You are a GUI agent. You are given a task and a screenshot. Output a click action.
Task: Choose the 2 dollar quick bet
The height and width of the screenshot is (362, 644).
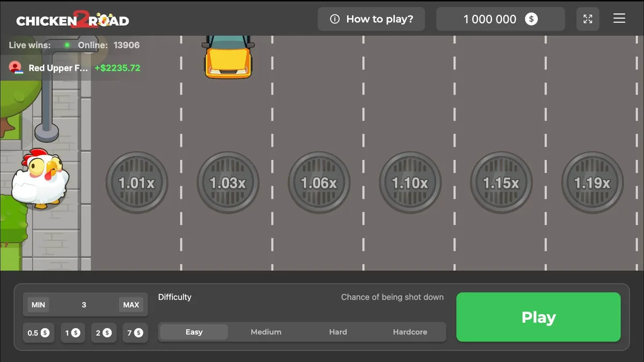[104, 333]
